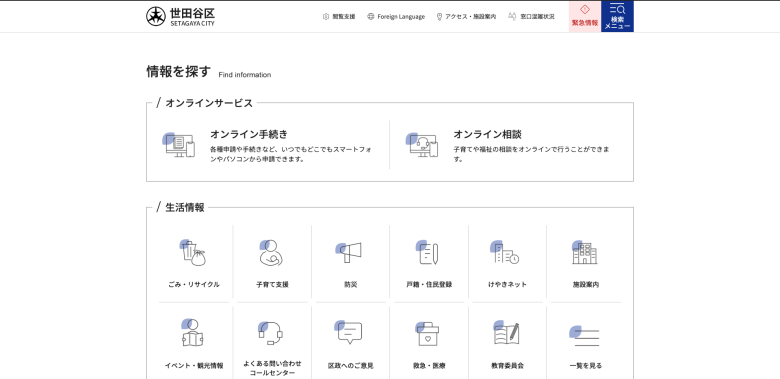Click the オンライン手続き computer icon
This screenshot has width=780, height=379.
(180, 145)
